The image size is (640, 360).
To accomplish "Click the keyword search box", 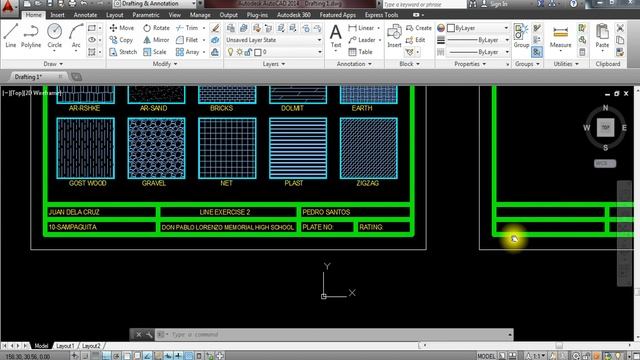I will pos(424,4).
